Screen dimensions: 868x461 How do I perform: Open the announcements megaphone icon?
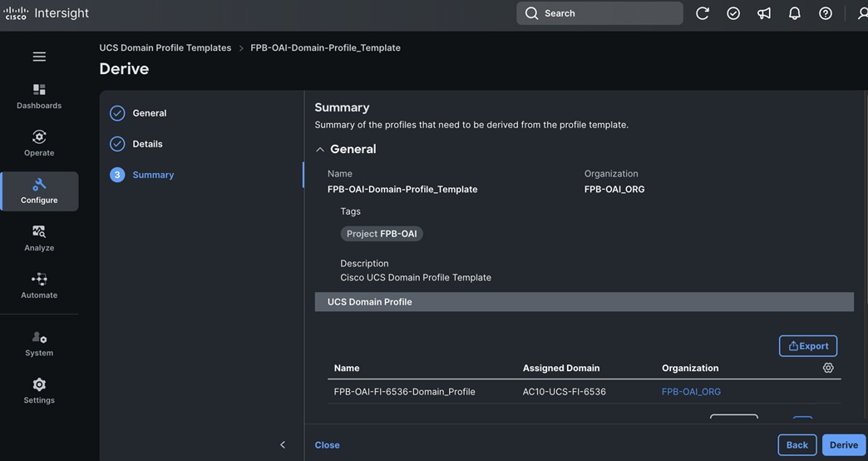point(764,13)
